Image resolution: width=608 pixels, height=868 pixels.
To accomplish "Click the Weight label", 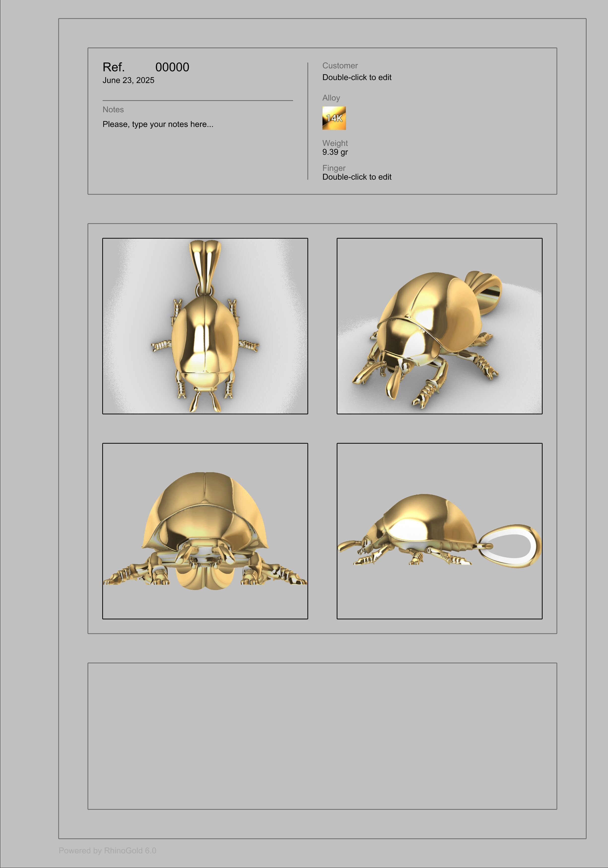I will click(x=335, y=143).
